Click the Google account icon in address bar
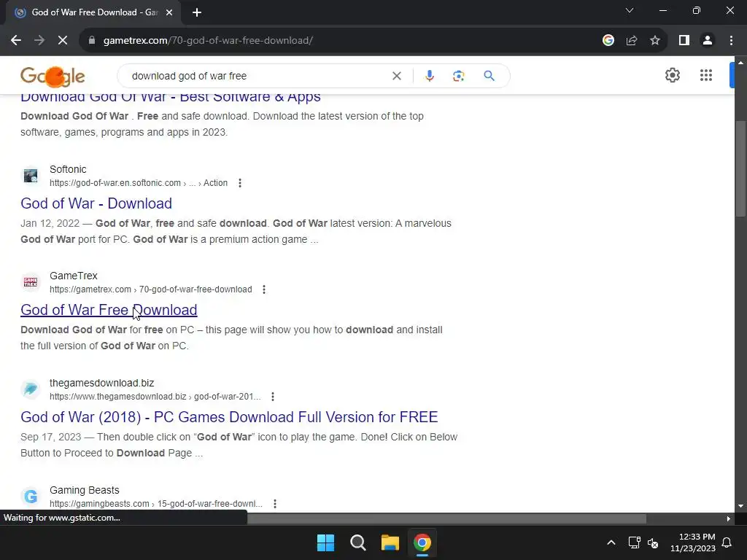The width and height of the screenshot is (747, 560). click(x=608, y=41)
